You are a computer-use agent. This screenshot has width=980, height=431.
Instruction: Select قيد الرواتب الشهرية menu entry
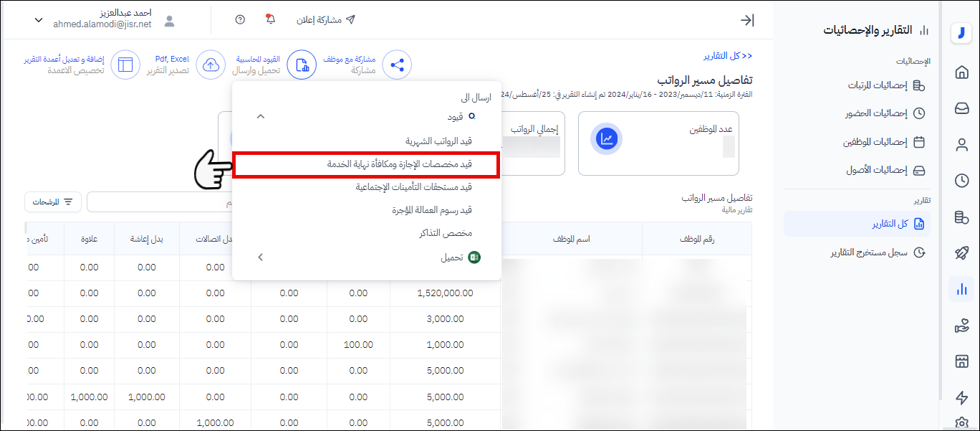[x=438, y=141]
